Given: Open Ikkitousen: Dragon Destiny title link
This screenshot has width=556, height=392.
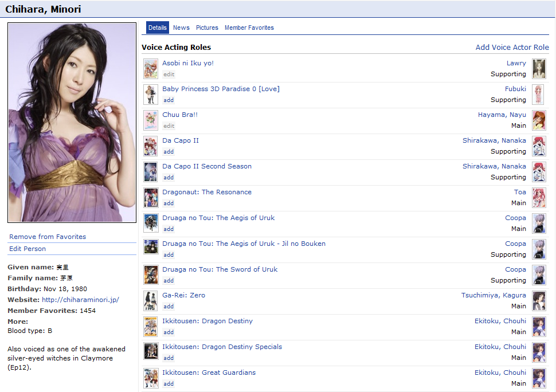Looking at the screenshot, I should tap(207, 321).
